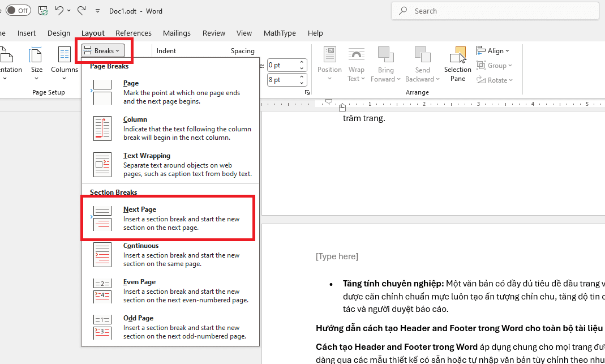Open the Selection Pane
This screenshot has height=364, width=605.
[458, 64]
